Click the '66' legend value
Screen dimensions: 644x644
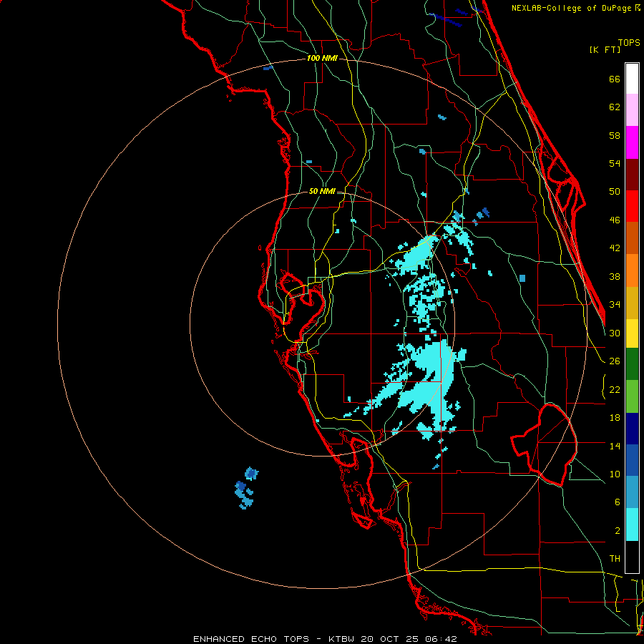pyautogui.click(x=615, y=79)
